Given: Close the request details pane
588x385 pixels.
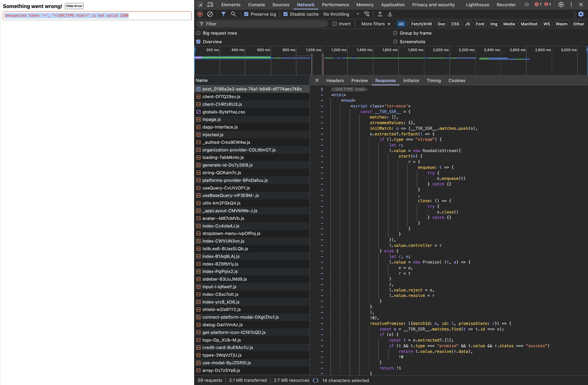Looking at the screenshot, I should pyautogui.click(x=317, y=80).
